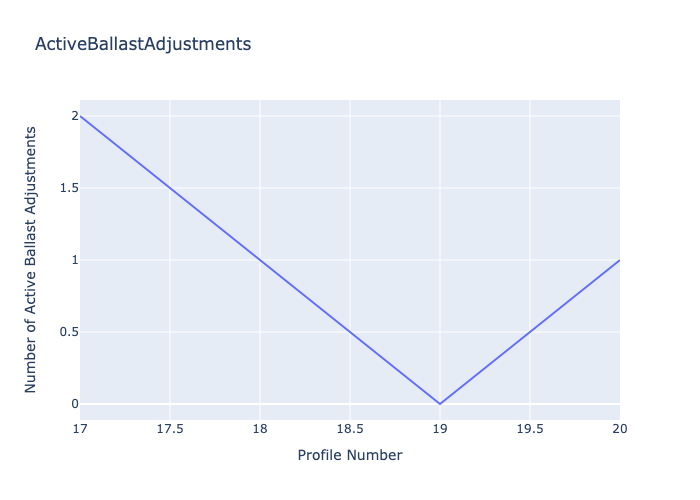Click the line at profile 19.5, value 0.5
This screenshot has height=500, width=700.
[x=530, y=332]
